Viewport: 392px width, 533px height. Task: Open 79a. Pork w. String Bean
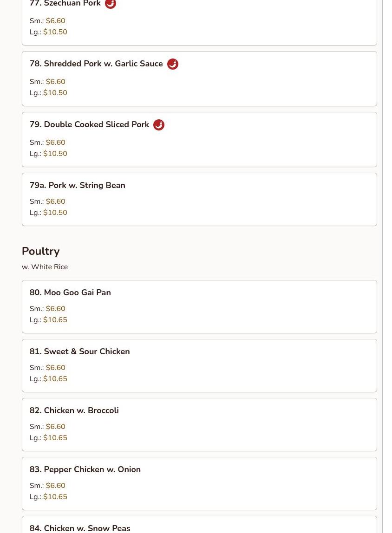[x=199, y=199]
